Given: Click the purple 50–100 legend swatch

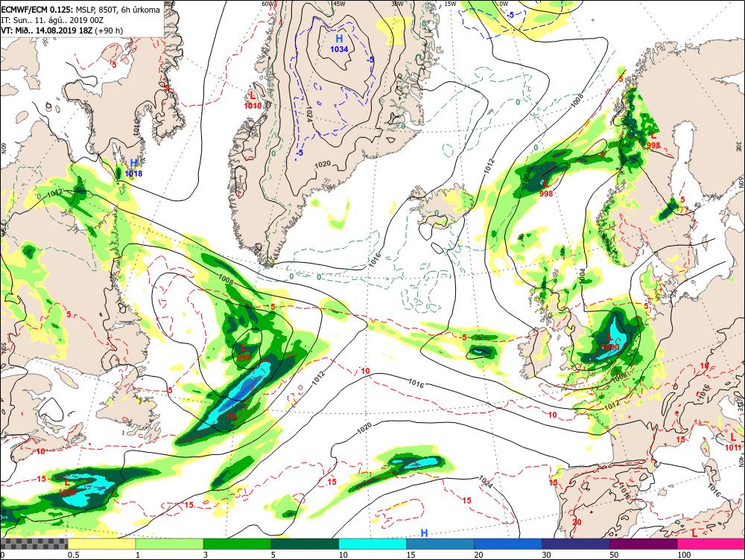Looking at the screenshot, I should (x=644, y=544).
